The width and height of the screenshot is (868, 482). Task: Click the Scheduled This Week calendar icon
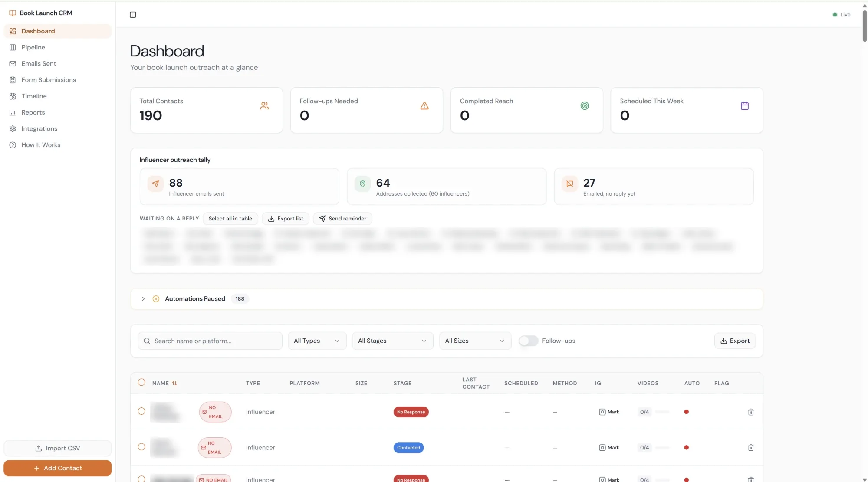(x=745, y=106)
